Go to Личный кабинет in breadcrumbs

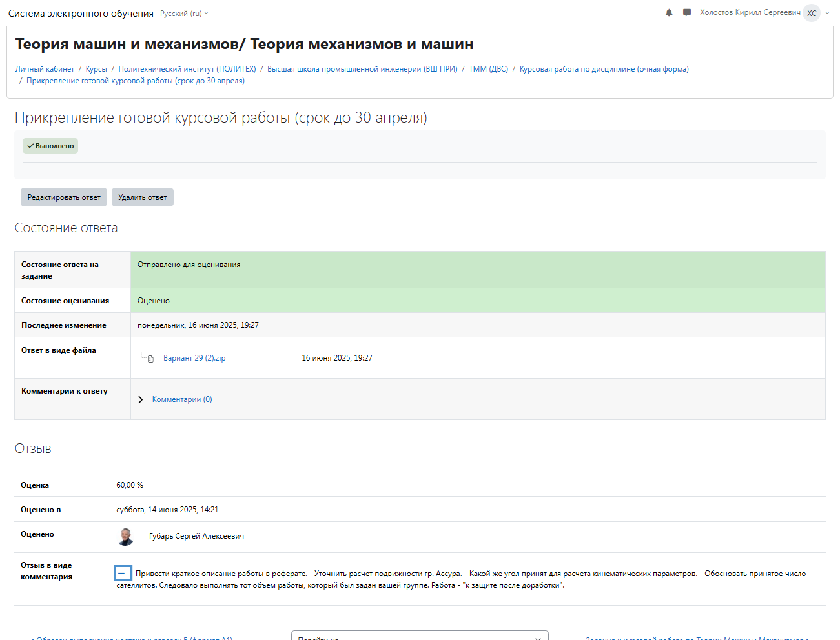point(45,69)
